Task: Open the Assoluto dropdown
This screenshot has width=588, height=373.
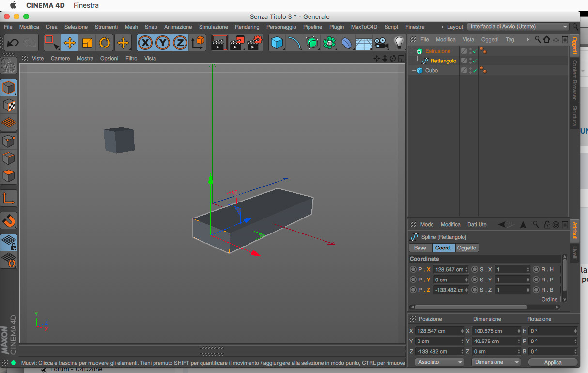Action: (x=440, y=362)
